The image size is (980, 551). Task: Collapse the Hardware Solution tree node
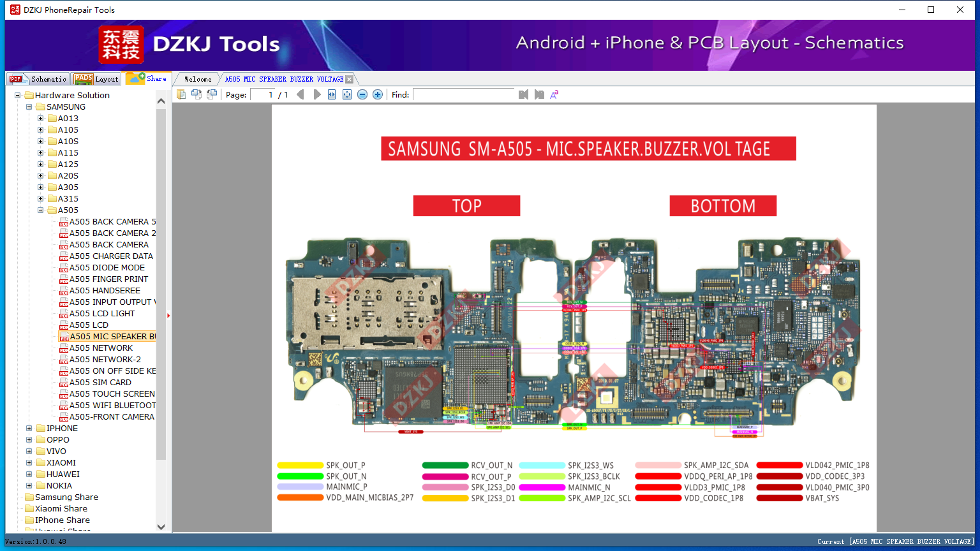(x=18, y=96)
